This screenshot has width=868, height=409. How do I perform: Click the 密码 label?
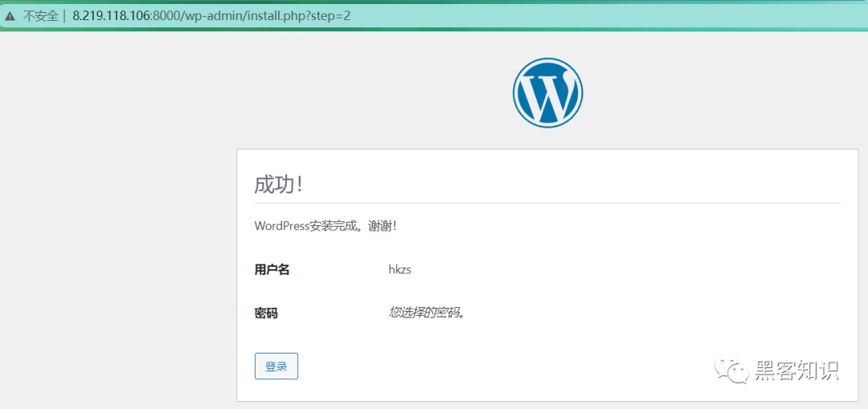[x=266, y=314]
